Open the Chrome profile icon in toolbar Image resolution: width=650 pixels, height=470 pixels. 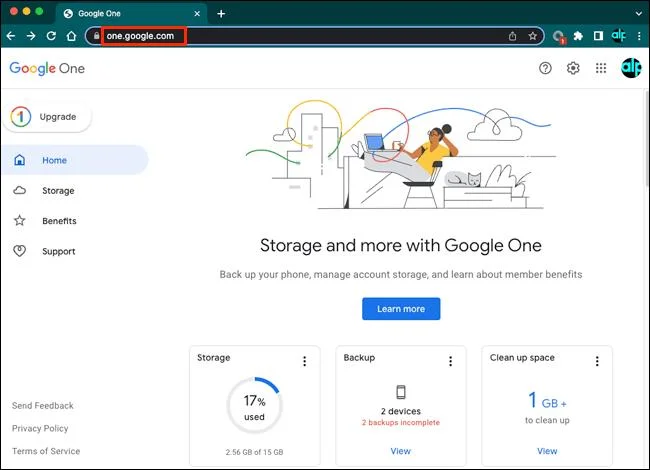coord(618,36)
